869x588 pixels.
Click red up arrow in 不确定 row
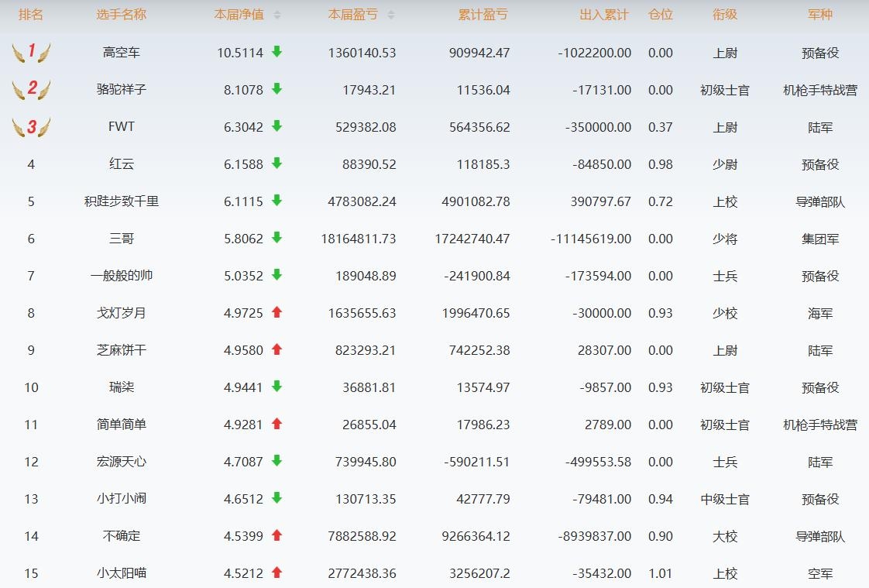[276, 535]
